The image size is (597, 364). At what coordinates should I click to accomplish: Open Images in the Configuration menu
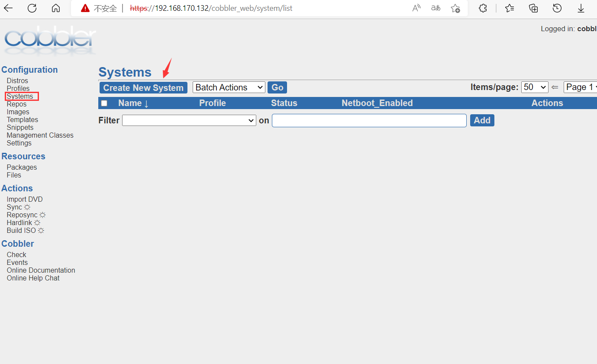pyautogui.click(x=18, y=112)
